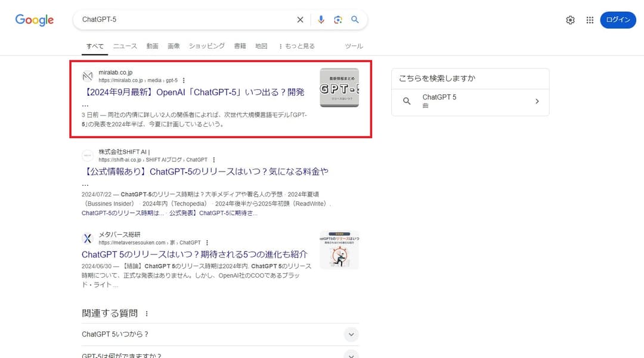Viewport: 644px width, 358px height.
Task: Switch to the 動画 tab
Action: (x=153, y=46)
